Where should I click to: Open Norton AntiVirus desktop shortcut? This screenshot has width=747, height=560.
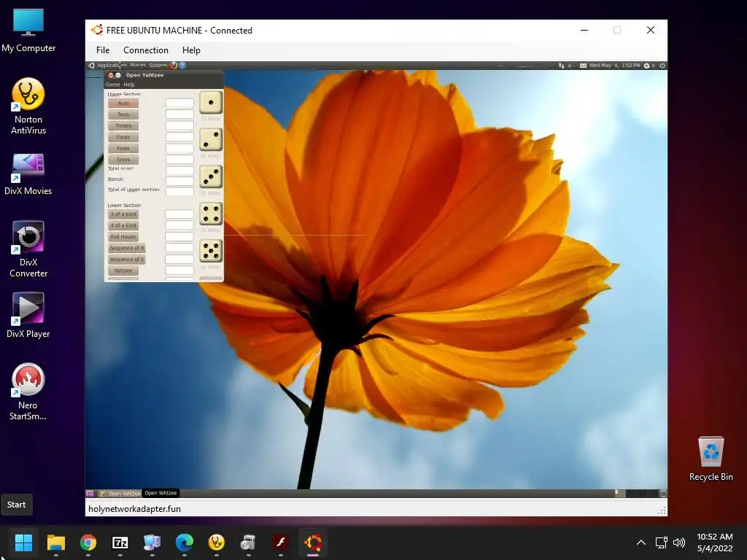pos(28,106)
